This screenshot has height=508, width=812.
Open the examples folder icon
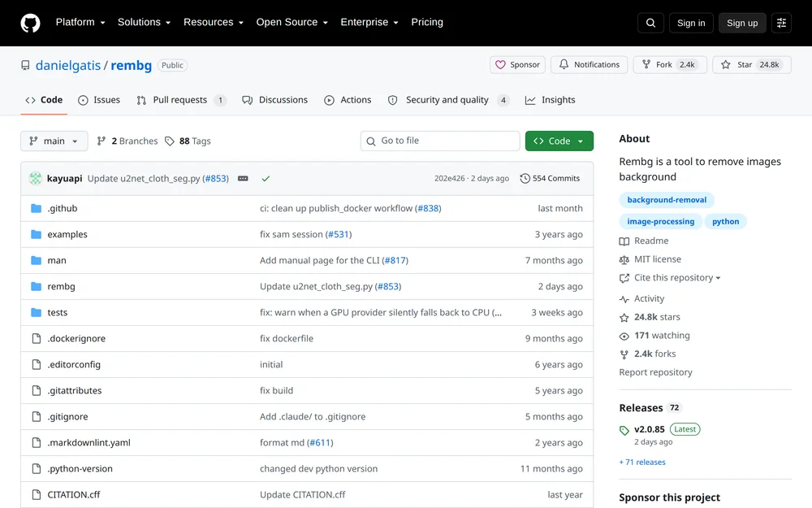[36, 234]
